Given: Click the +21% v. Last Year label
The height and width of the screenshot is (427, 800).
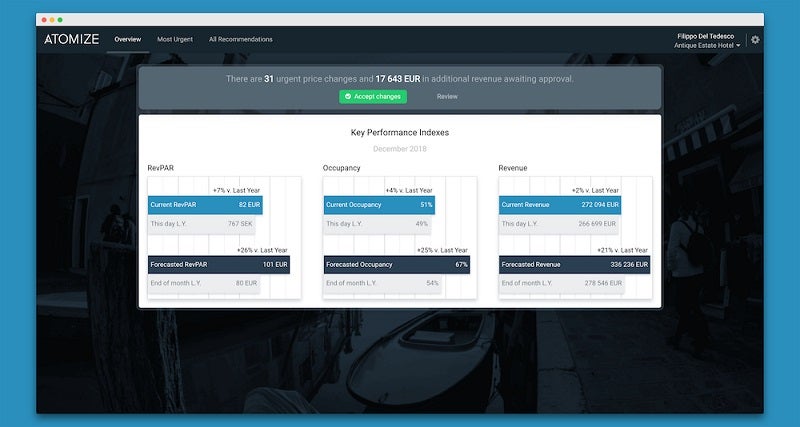Looking at the screenshot, I should click(x=622, y=250).
